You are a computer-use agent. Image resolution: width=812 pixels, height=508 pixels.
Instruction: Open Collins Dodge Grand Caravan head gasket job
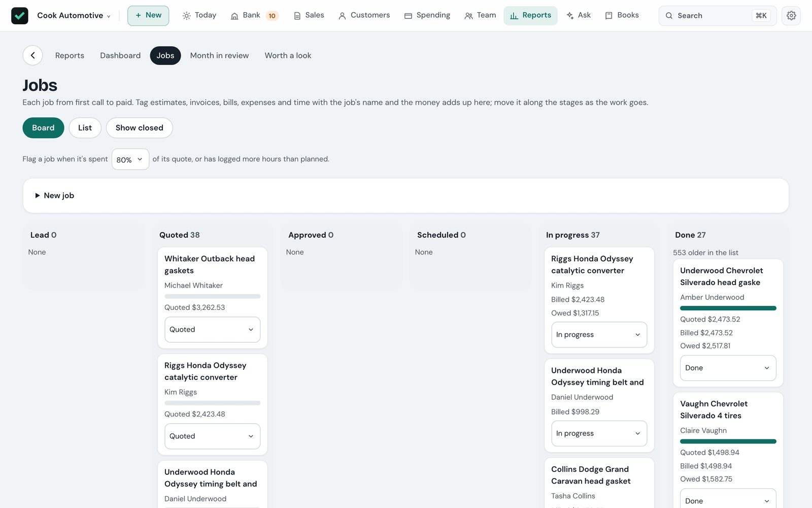point(591,475)
